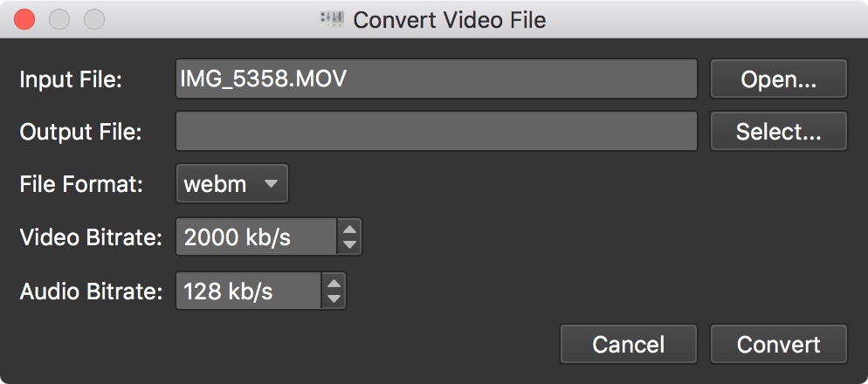
Task: Click the Input File text field
Action: (x=436, y=79)
